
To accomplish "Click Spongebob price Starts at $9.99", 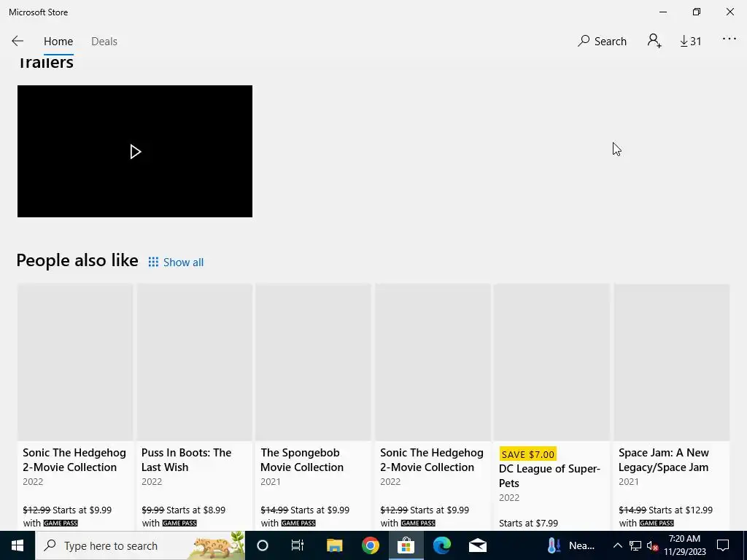I will click(320, 510).
